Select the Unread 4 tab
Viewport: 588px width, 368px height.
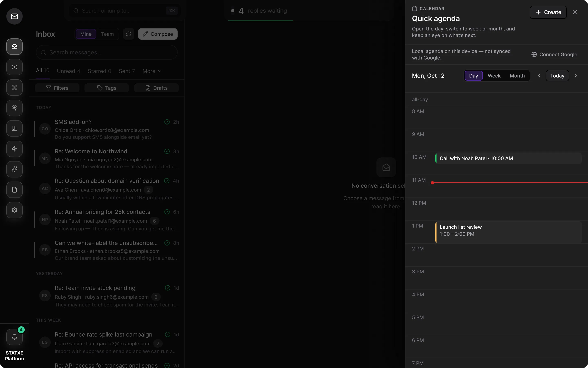pyautogui.click(x=69, y=71)
